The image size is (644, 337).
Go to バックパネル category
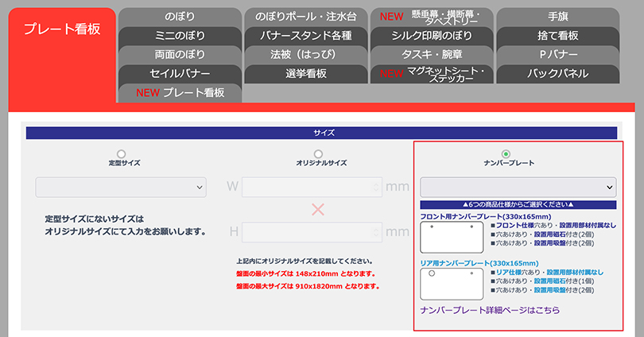coord(557,74)
